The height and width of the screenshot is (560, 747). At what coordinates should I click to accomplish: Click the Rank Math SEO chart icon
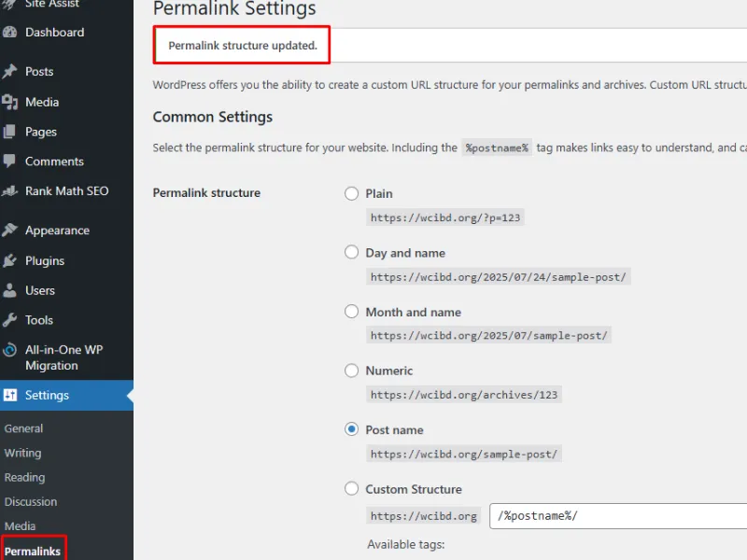[9, 191]
